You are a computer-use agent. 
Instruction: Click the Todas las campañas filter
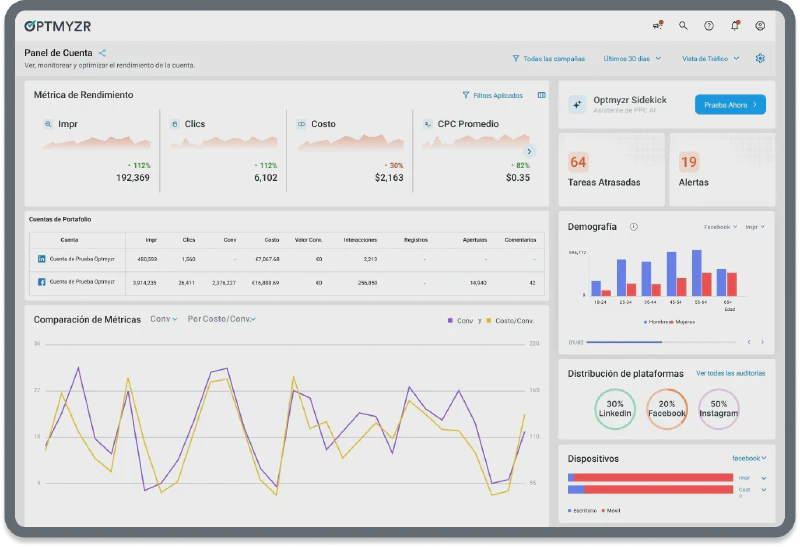[x=548, y=58]
